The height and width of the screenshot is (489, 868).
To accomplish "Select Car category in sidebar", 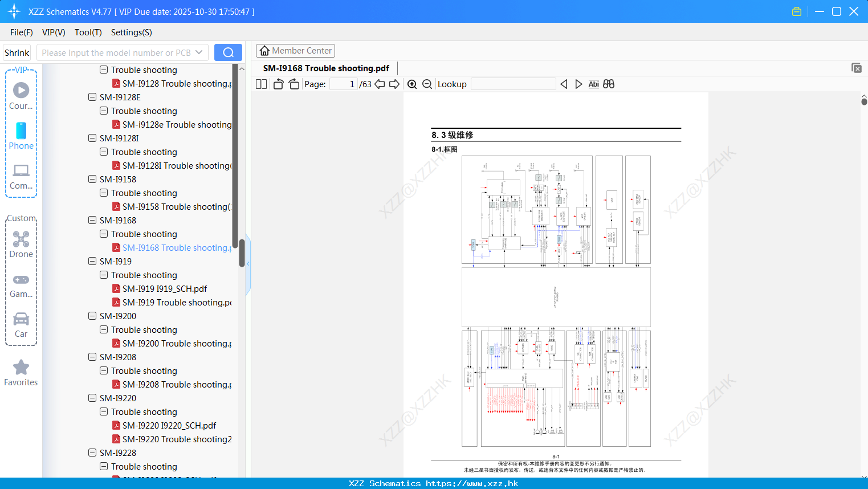I will tap(21, 325).
